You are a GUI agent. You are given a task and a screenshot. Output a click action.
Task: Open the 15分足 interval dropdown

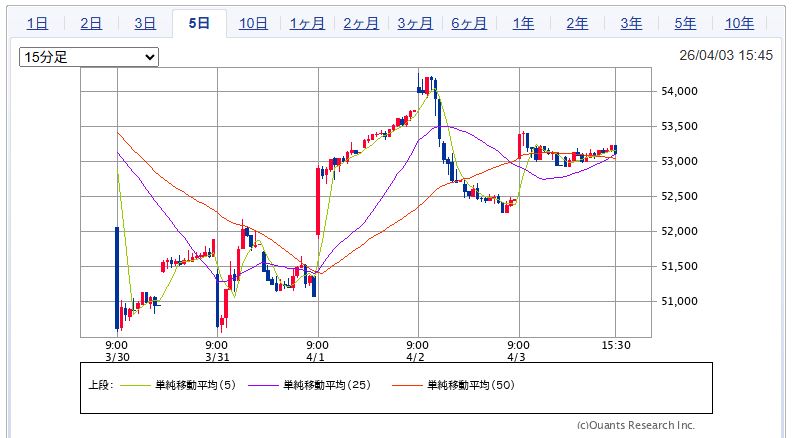tap(89, 58)
